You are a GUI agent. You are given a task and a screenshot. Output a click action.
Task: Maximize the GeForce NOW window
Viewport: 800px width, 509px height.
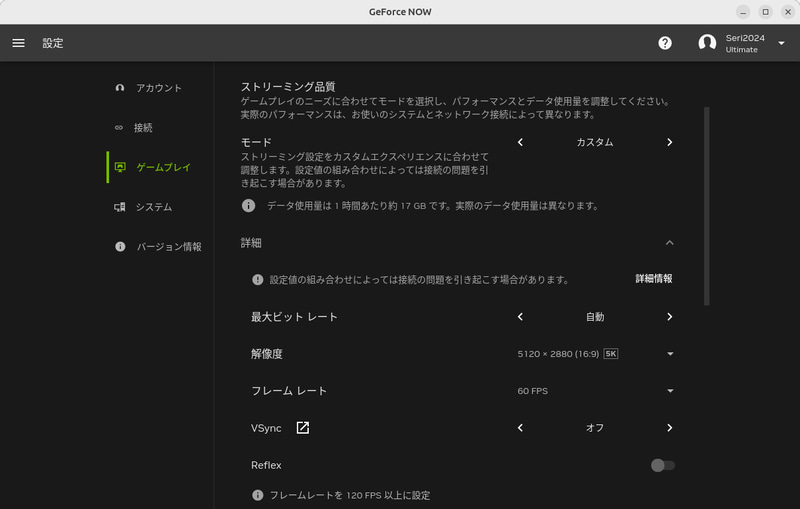[x=765, y=12]
